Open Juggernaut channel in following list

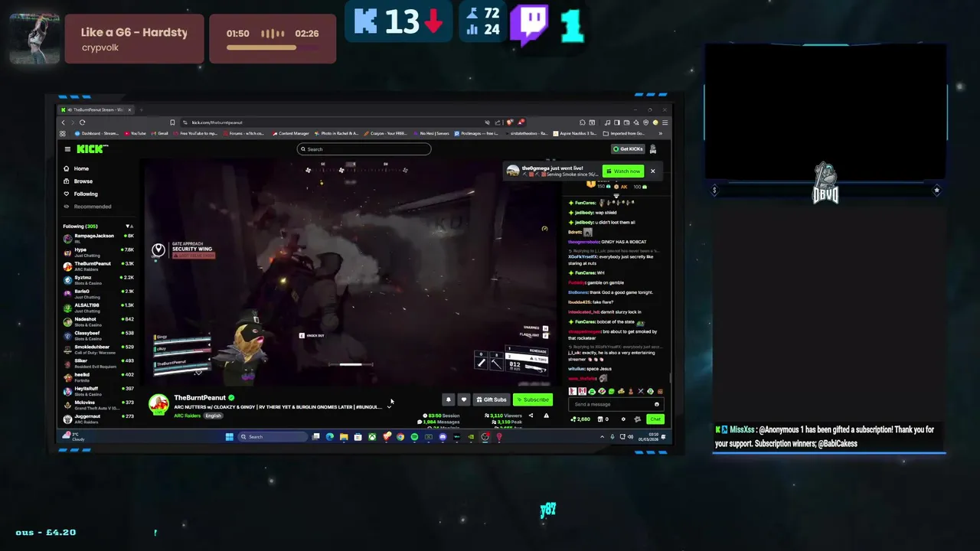[98, 419]
